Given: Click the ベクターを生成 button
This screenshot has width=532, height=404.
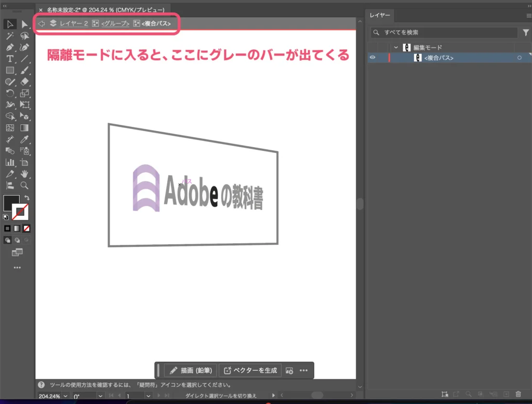Looking at the screenshot, I should [x=250, y=370].
